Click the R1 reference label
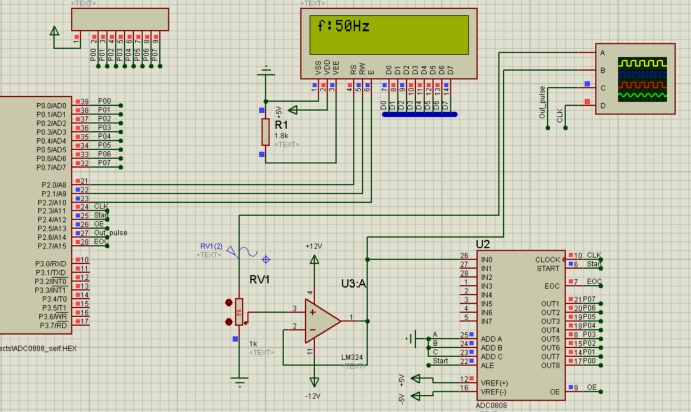 pyautogui.click(x=281, y=125)
